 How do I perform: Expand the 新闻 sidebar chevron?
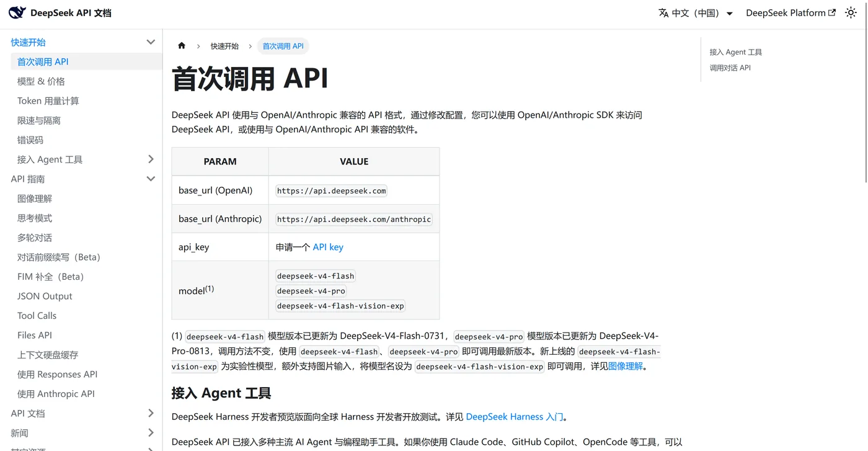(x=151, y=432)
